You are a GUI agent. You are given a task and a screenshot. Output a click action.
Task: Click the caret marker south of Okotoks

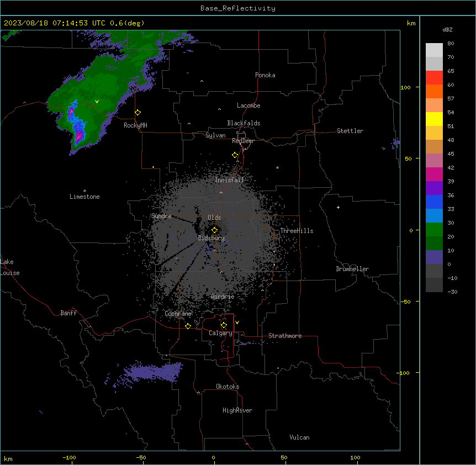pyautogui.click(x=199, y=393)
